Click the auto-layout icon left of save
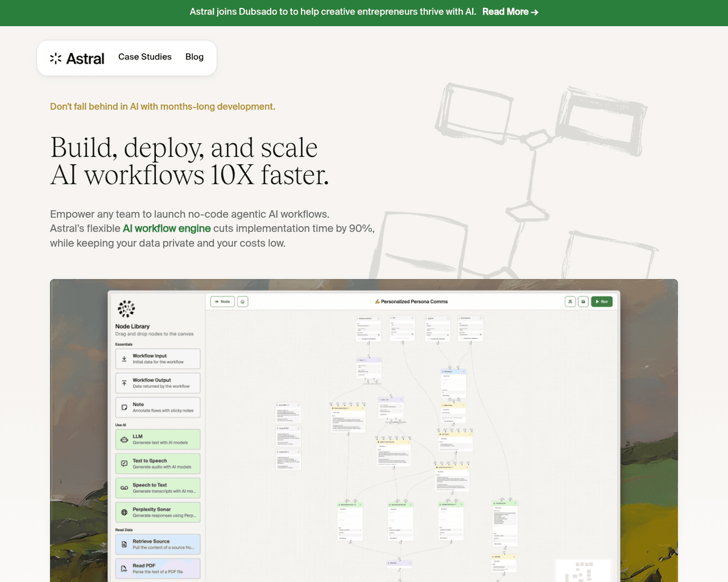 pyautogui.click(x=570, y=301)
